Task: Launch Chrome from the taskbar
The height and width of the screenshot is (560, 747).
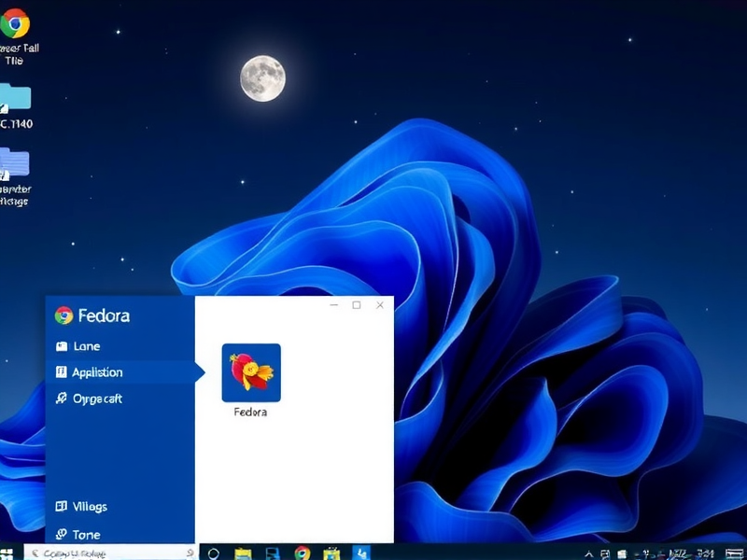Action: point(301,550)
